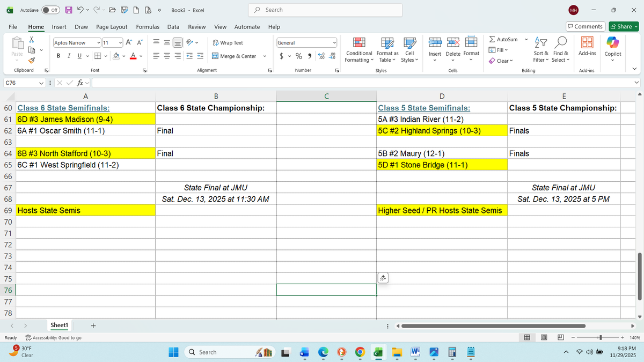Switch to Page Layout view in the status bar
The image size is (644, 362).
coord(544,337)
